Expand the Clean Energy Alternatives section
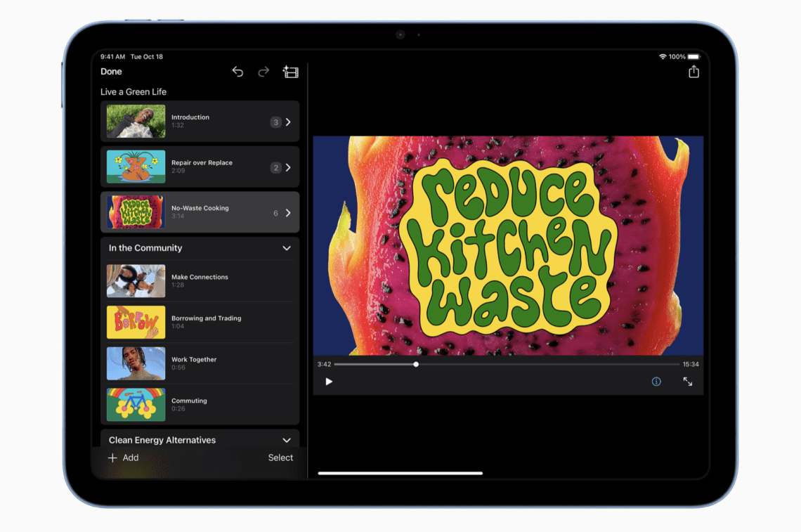The width and height of the screenshot is (801, 532). tap(286, 440)
